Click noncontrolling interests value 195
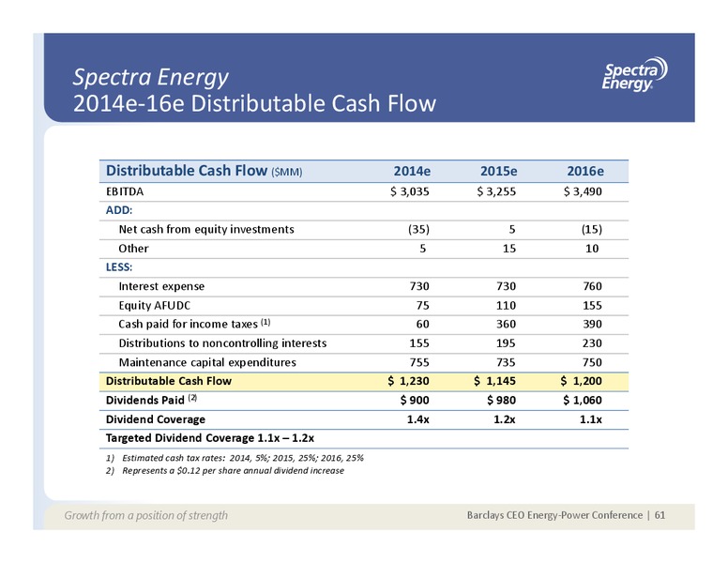728x563 pixels. pyautogui.click(x=506, y=342)
